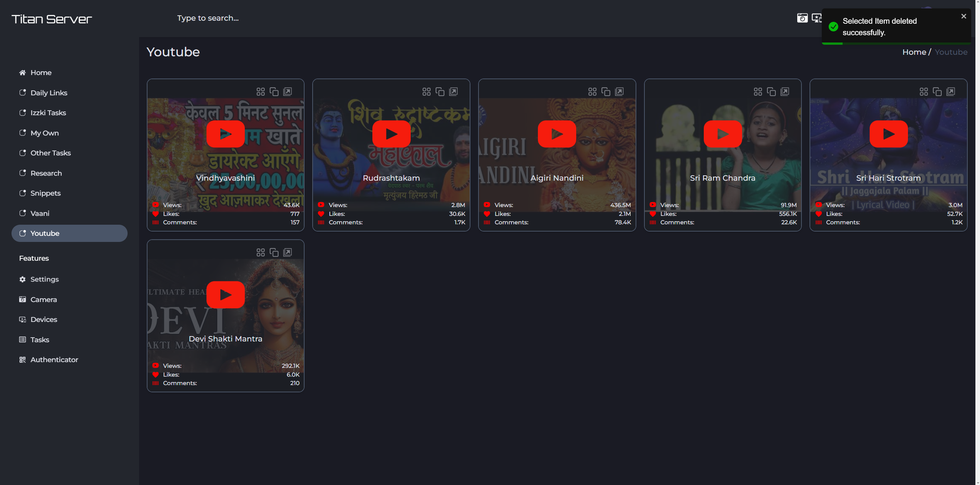Click the grid icon on Devi Shakti Mantra card

pyautogui.click(x=261, y=252)
